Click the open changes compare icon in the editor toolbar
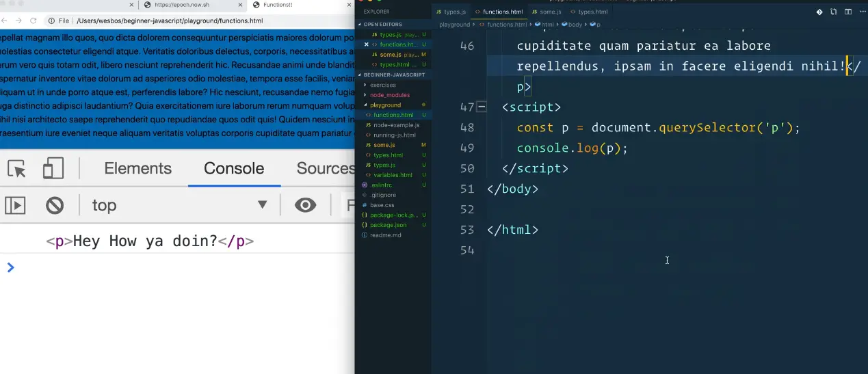The height and width of the screenshot is (374, 868). click(x=833, y=12)
